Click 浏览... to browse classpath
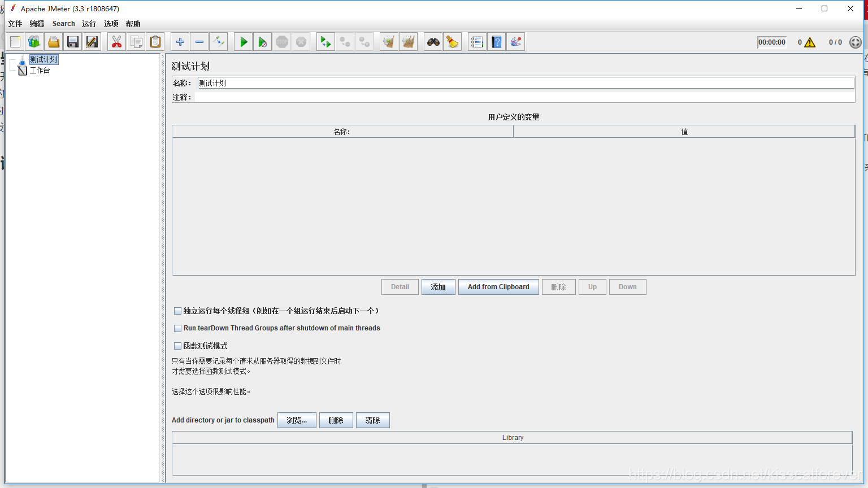The height and width of the screenshot is (488, 868). click(297, 420)
